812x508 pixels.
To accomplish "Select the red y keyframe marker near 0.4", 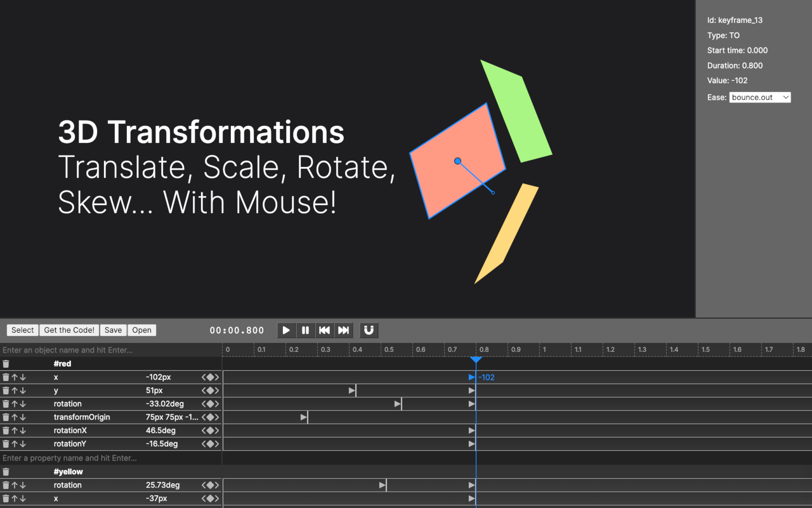I will click(x=353, y=391).
